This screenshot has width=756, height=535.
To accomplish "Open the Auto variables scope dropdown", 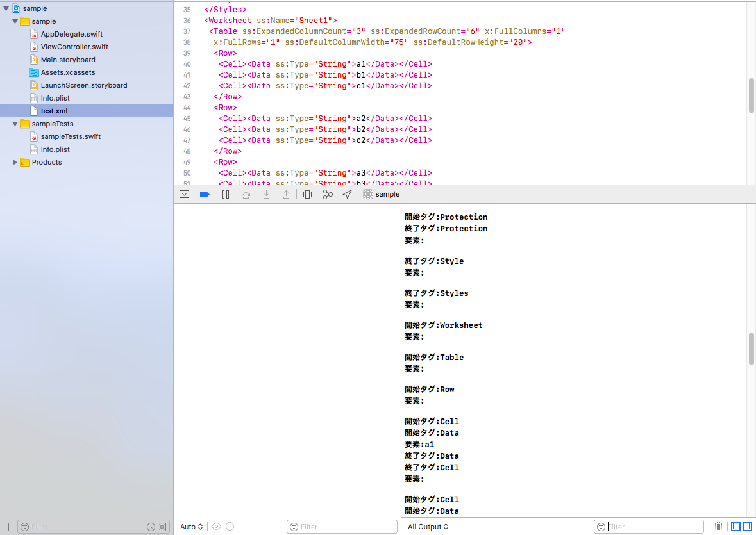I will [191, 526].
